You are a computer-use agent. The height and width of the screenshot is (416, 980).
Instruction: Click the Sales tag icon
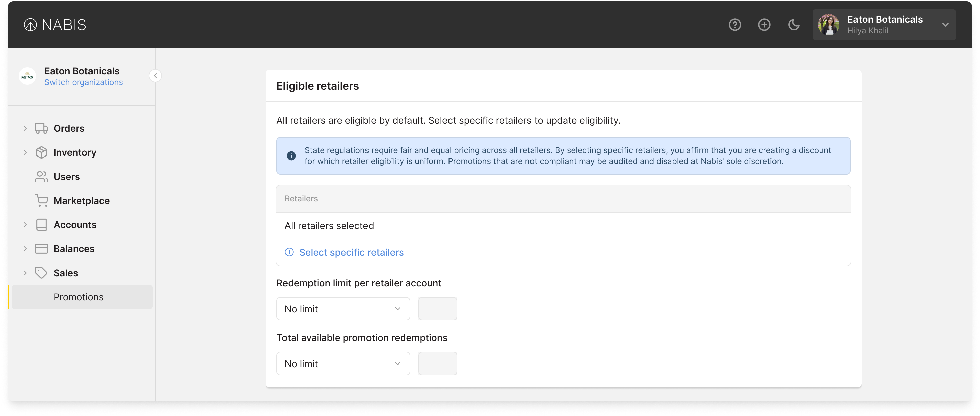pos(41,273)
